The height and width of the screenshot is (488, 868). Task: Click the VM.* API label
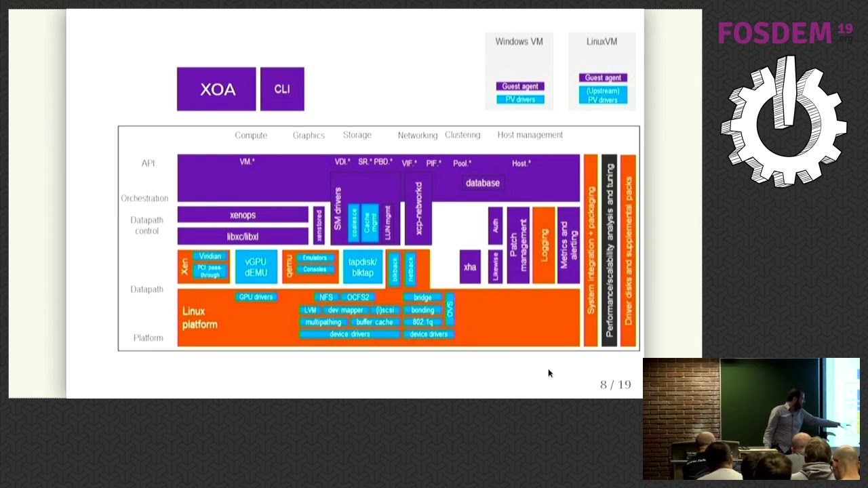[247, 162]
